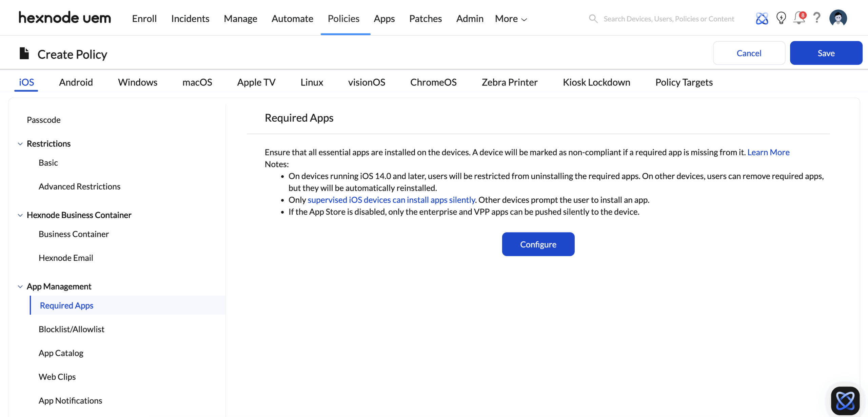Open the Admin menu
Viewport: 868px width, 417px height.
pyautogui.click(x=470, y=19)
